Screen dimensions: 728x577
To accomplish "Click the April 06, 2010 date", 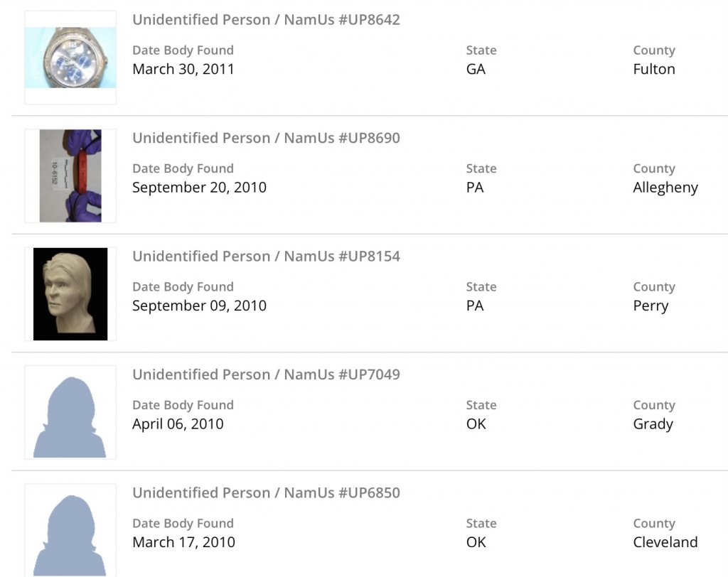I will pos(178,424).
